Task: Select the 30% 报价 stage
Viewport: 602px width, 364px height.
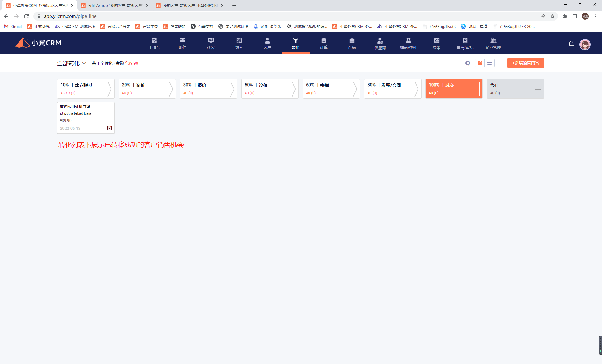Action: pos(208,89)
